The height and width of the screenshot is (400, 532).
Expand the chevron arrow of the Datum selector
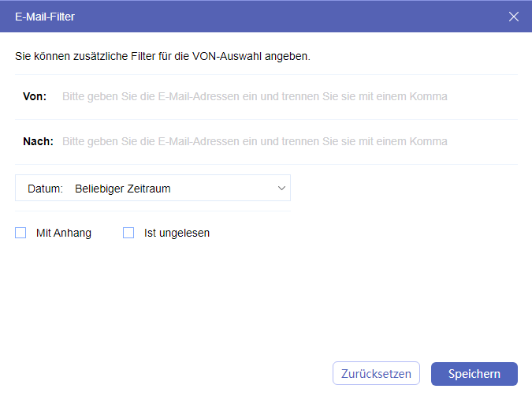(x=281, y=189)
